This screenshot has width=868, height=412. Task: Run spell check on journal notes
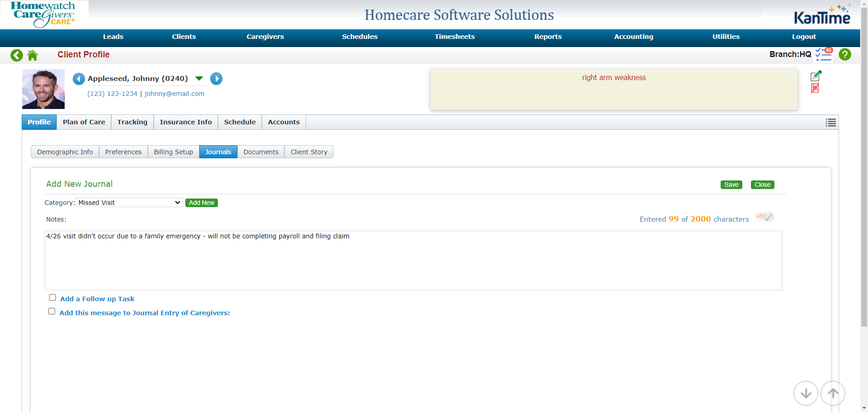pyautogui.click(x=764, y=217)
